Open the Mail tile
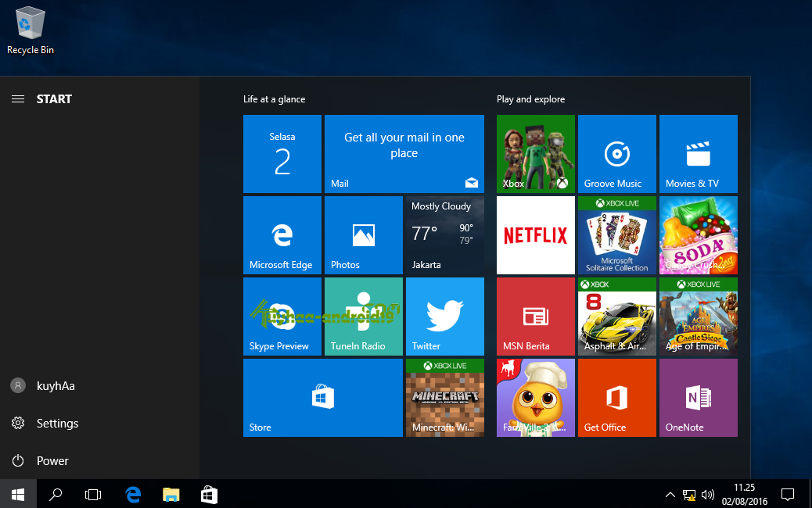Viewport: 812px width, 508px height. [404, 154]
